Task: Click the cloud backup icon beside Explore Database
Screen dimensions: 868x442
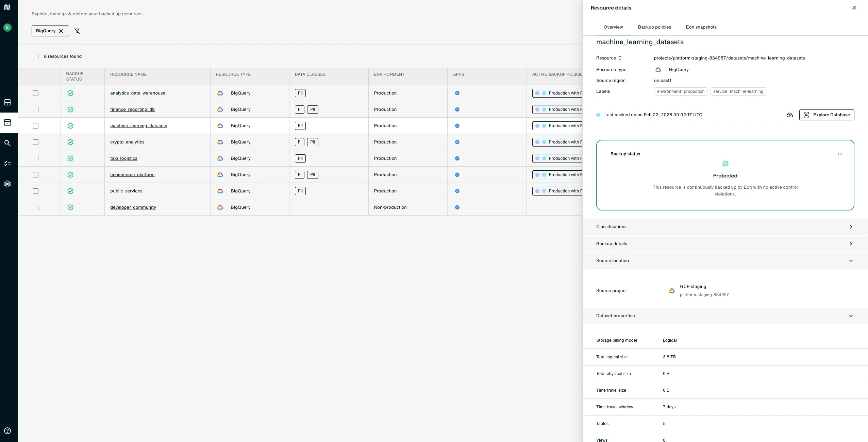Action: pos(790,115)
